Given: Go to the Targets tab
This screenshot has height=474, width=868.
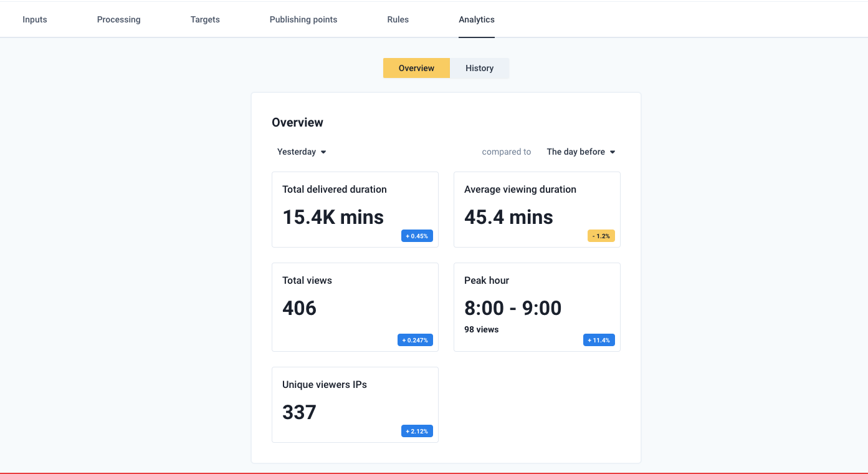Looking at the screenshot, I should point(205,19).
